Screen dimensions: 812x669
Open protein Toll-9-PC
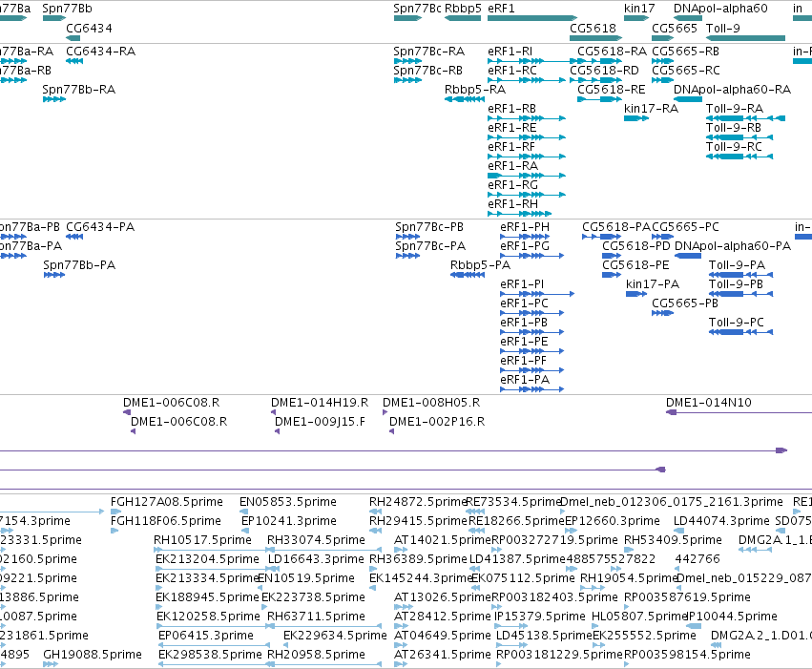(x=736, y=324)
